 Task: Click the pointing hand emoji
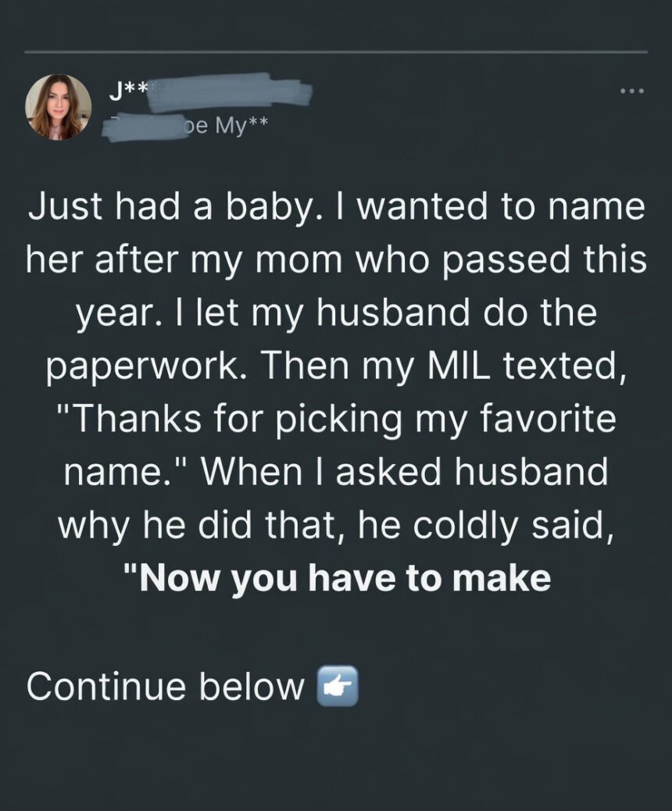(338, 686)
